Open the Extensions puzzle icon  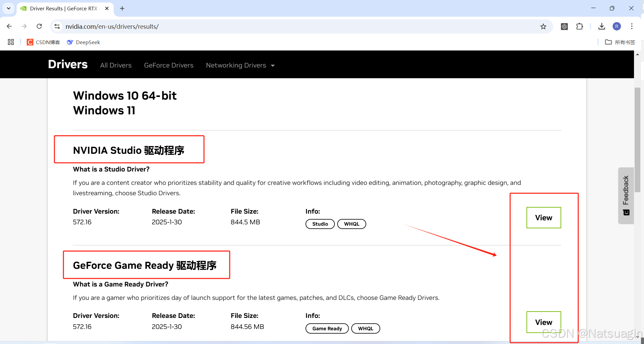pos(580,26)
